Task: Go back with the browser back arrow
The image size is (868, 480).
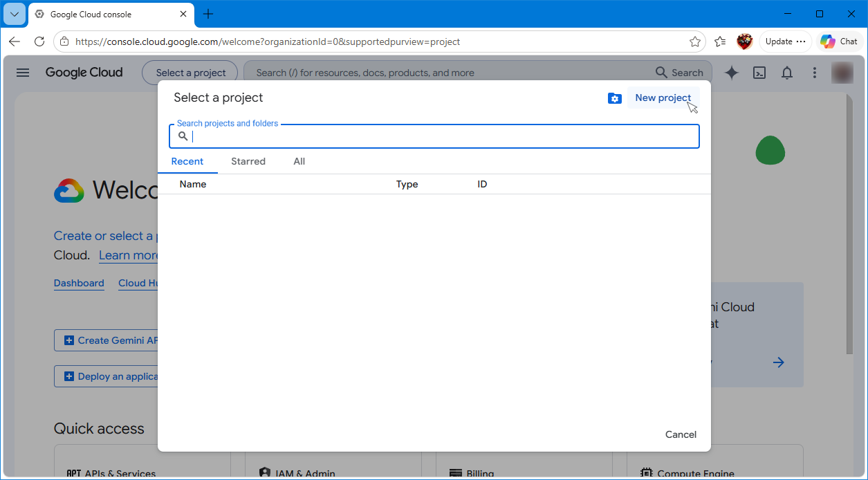Action: tap(15, 41)
